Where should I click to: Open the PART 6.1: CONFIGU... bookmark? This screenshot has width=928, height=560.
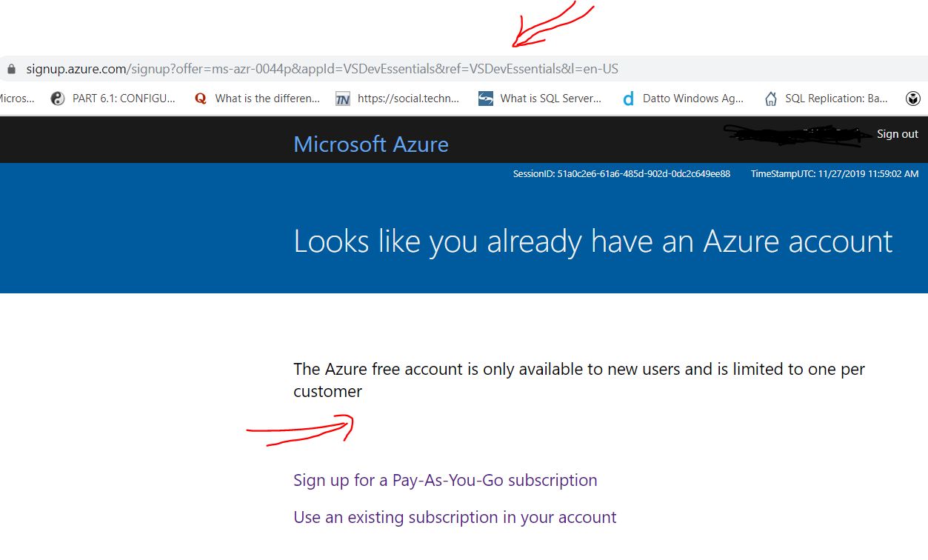(x=113, y=98)
